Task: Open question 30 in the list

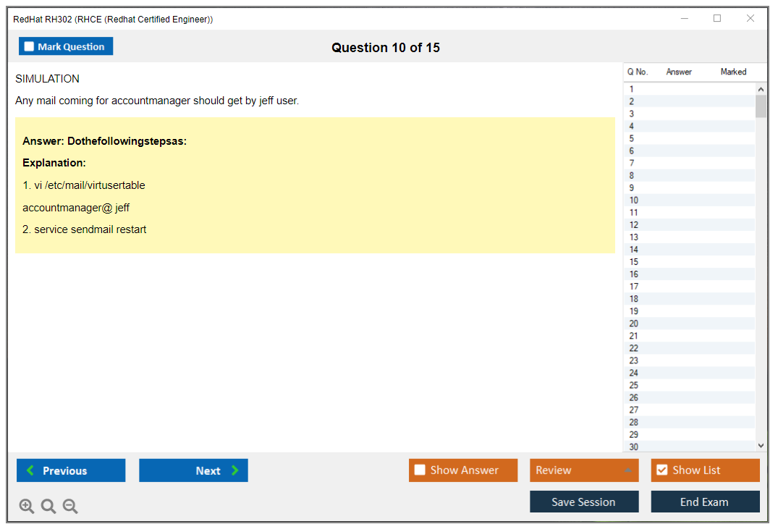Action: (634, 447)
